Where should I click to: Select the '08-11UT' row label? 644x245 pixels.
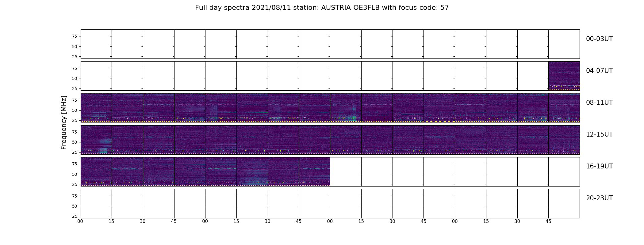(x=599, y=103)
